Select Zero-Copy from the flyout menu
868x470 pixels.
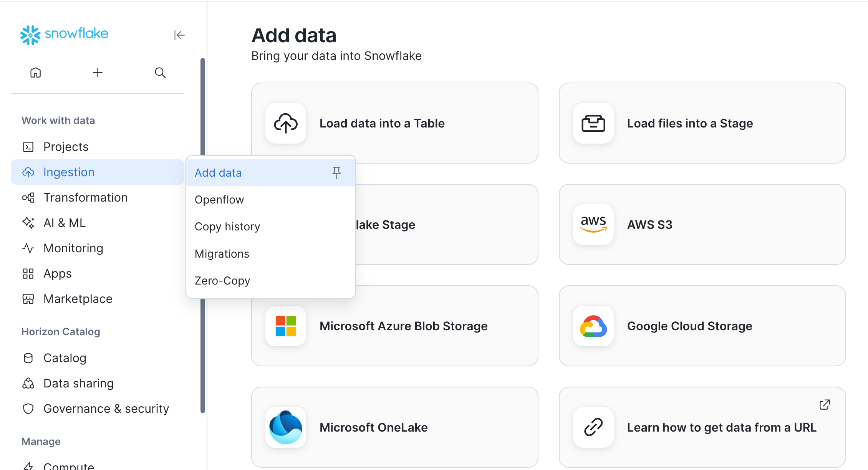[271, 281]
